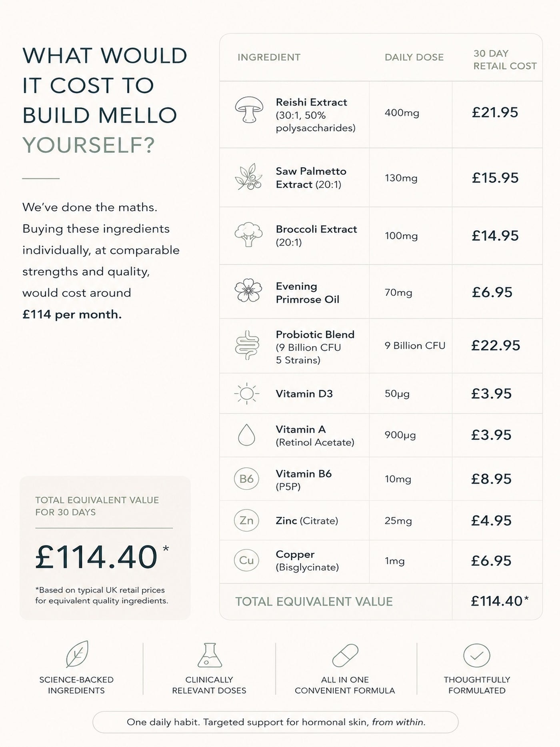Click the broccoli icon
Image resolution: width=560 pixels, height=747 pixels.
248,234
